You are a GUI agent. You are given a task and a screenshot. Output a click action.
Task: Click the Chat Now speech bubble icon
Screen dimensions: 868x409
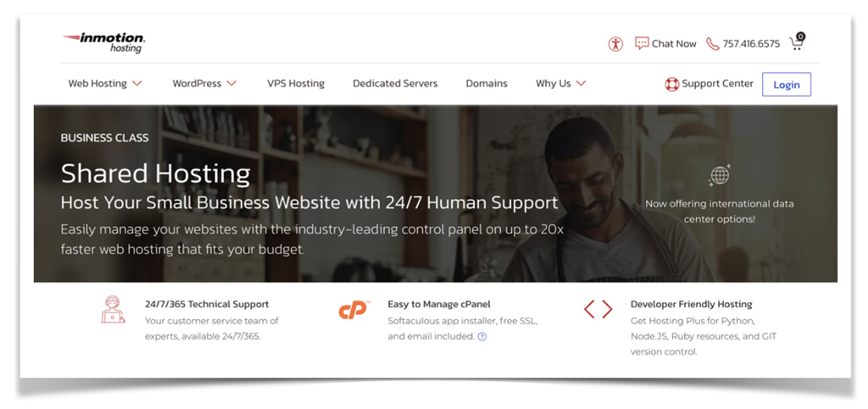pyautogui.click(x=642, y=43)
